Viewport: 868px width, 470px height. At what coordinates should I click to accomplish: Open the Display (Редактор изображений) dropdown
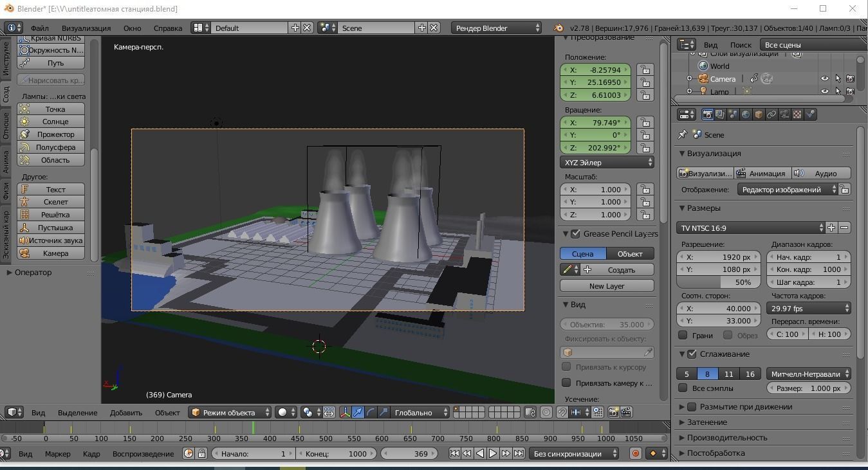(789, 190)
